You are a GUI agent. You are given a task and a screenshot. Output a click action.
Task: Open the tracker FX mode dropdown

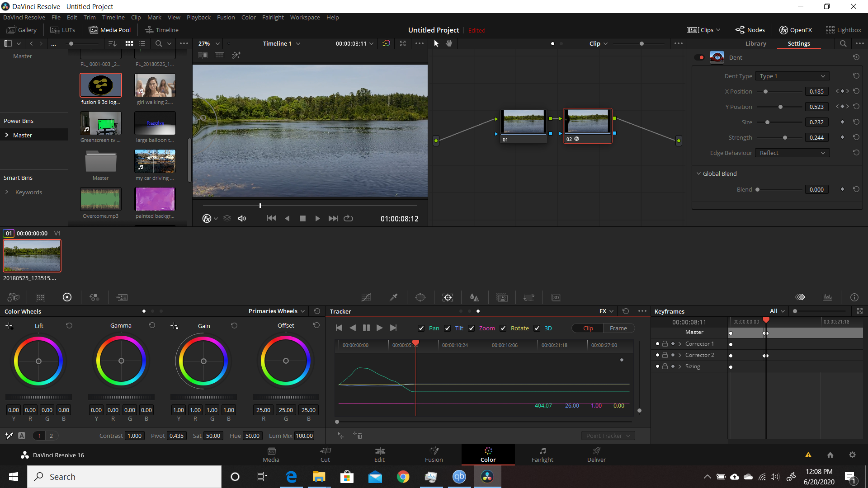[606, 311]
